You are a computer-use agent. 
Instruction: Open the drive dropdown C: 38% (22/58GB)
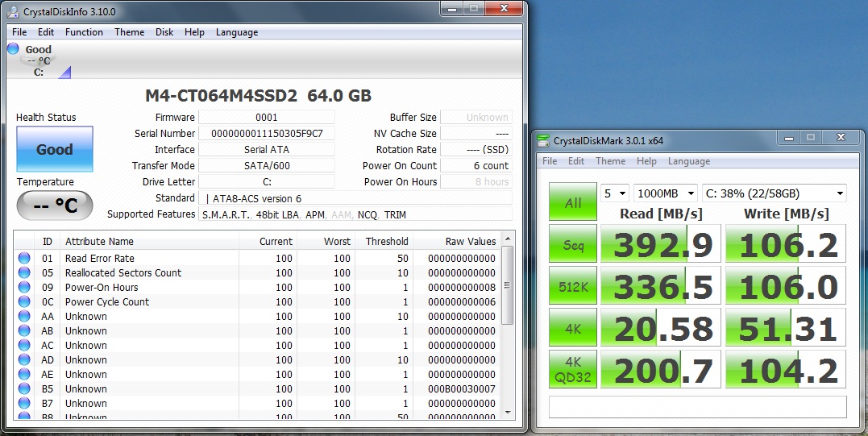pyautogui.click(x=775, y=193)
